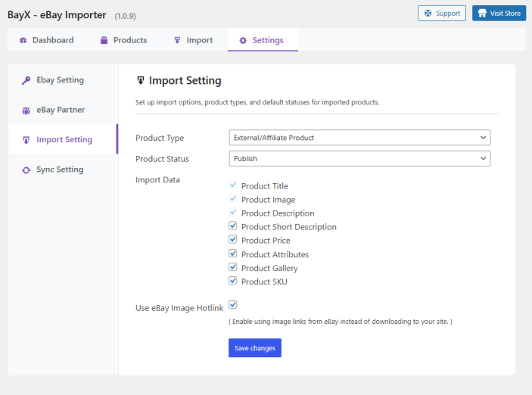This screenshot has width=532, height=395.
Task: Click the key icon beside Ebay Setting
Action: 26,80
